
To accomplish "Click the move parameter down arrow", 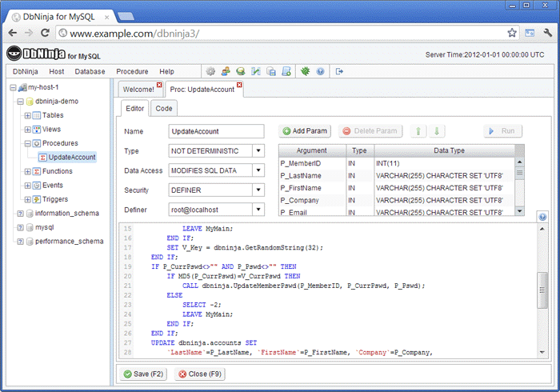I will click(437, 131).
